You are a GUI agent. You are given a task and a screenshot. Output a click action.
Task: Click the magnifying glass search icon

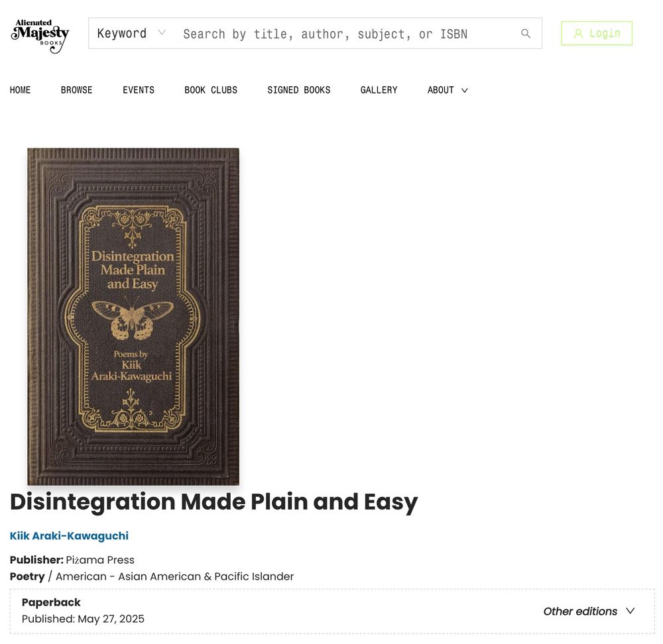[x=525, y=33]
